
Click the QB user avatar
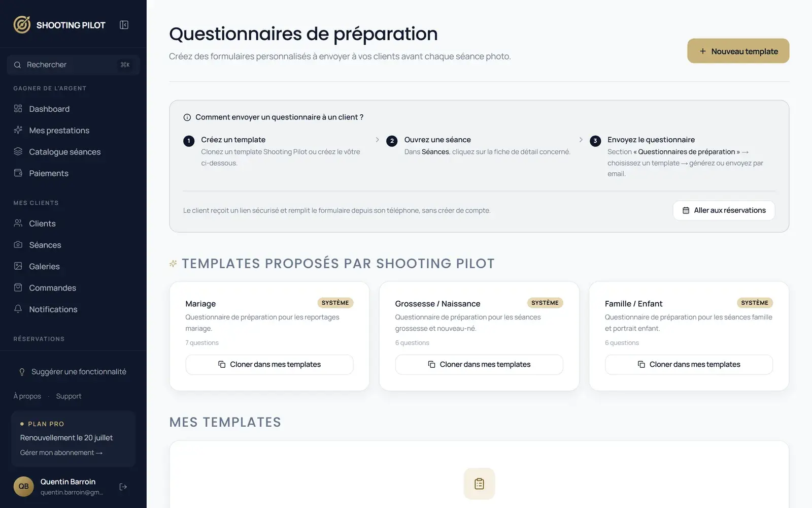(24, 486)
